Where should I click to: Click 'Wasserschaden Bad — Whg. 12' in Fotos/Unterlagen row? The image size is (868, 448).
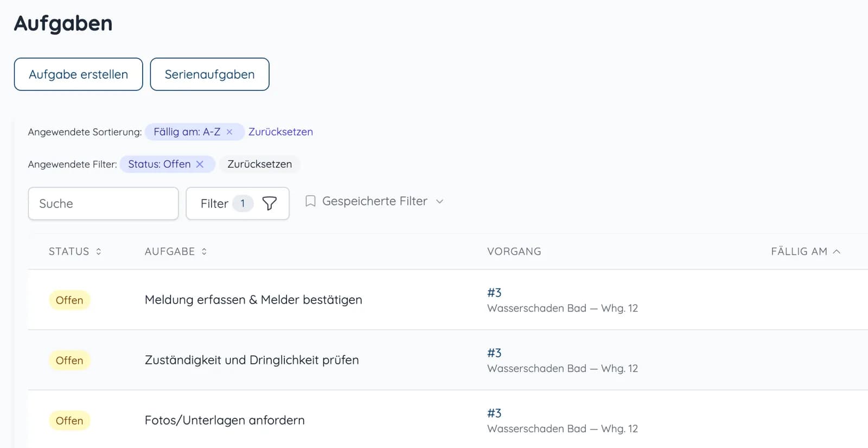pos(563,429)
